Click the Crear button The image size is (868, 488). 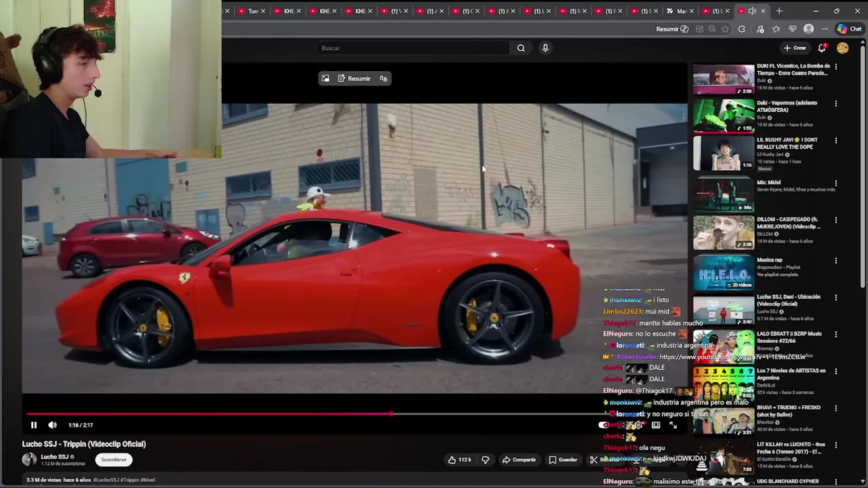[x=795, y=48]
